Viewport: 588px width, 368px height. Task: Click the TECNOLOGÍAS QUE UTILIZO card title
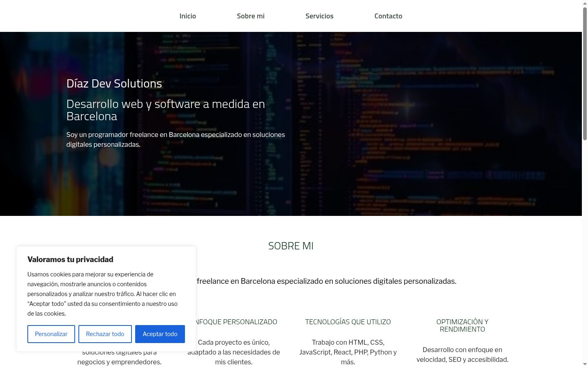(348, 322)
